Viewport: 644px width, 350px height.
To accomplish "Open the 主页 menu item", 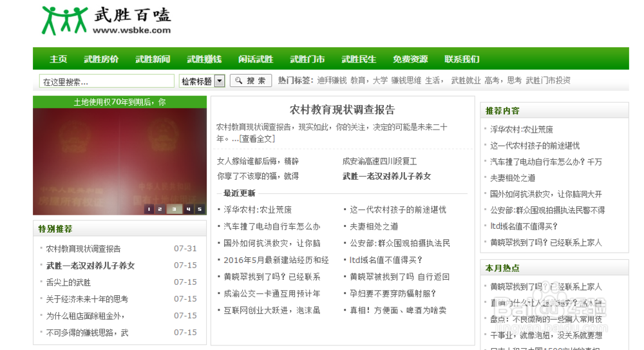I will (59, 59).
